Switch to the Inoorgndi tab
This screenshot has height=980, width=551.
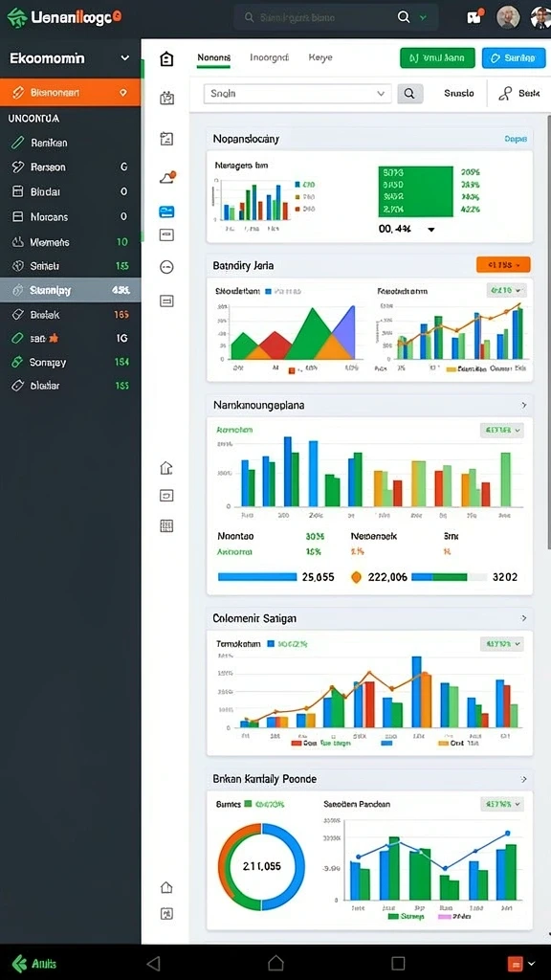269,57
